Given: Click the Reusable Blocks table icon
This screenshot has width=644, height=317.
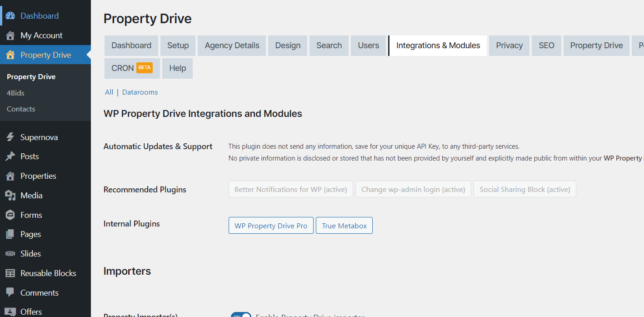Looking at the screenshot, I should click(x=10, y=273).
